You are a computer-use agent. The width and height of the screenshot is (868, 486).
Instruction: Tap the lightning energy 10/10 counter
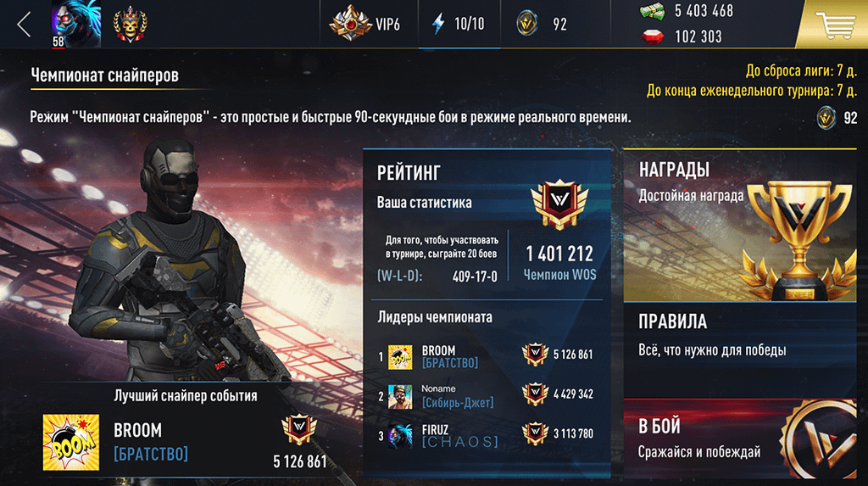[x=459, y=24]
